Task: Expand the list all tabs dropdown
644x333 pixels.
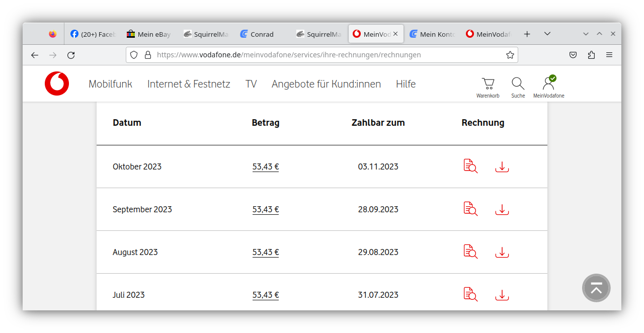Action: coord(547,34)
